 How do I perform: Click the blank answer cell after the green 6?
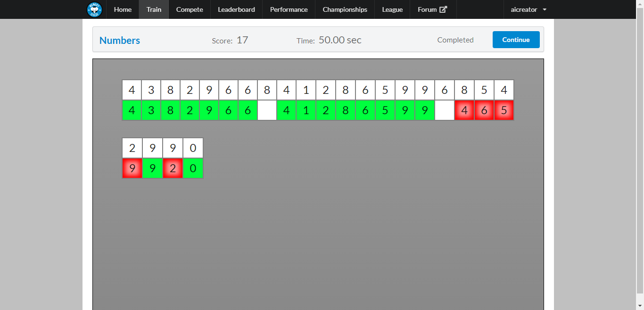(266, 110)
